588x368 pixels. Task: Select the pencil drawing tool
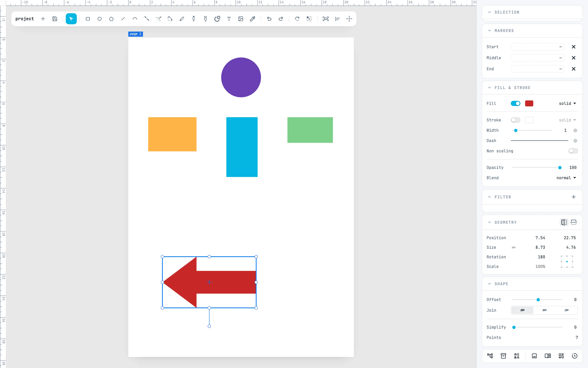tap(182, 19)
